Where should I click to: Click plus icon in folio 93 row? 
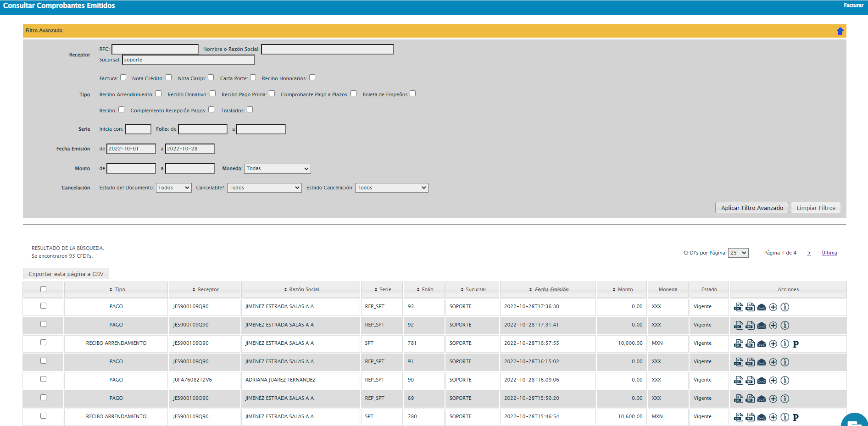(773, 307)
